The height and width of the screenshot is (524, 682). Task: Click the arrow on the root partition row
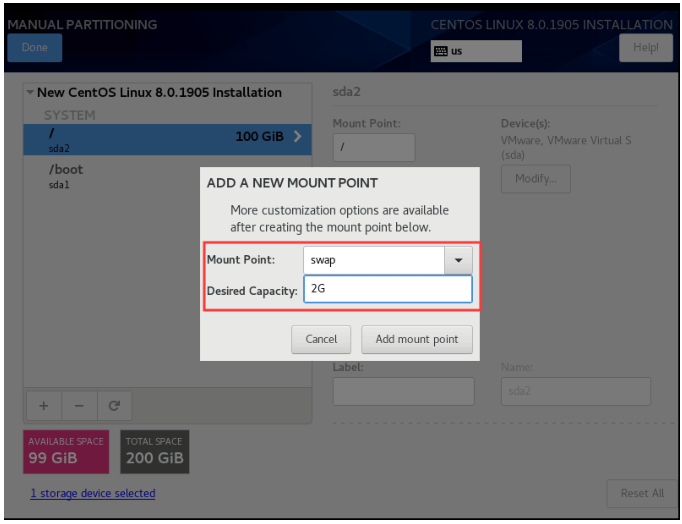pyautogui.click(x=297, y=137)
